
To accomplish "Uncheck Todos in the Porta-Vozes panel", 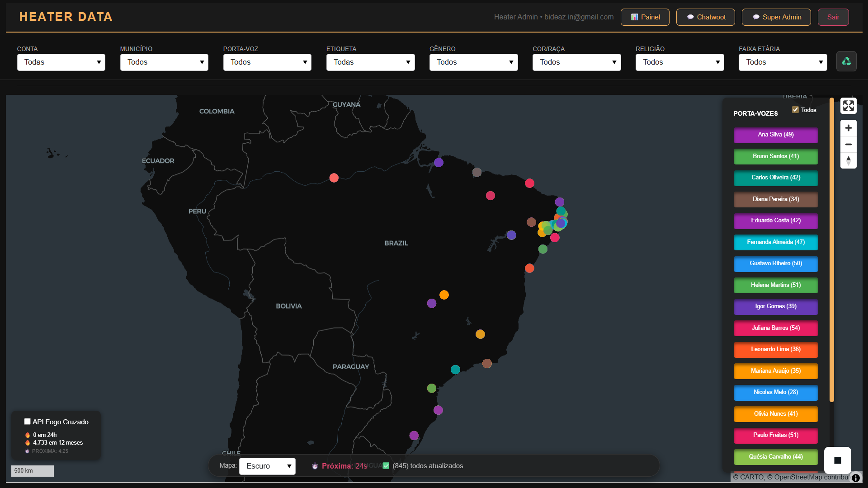I will click(x=795, y=109).
